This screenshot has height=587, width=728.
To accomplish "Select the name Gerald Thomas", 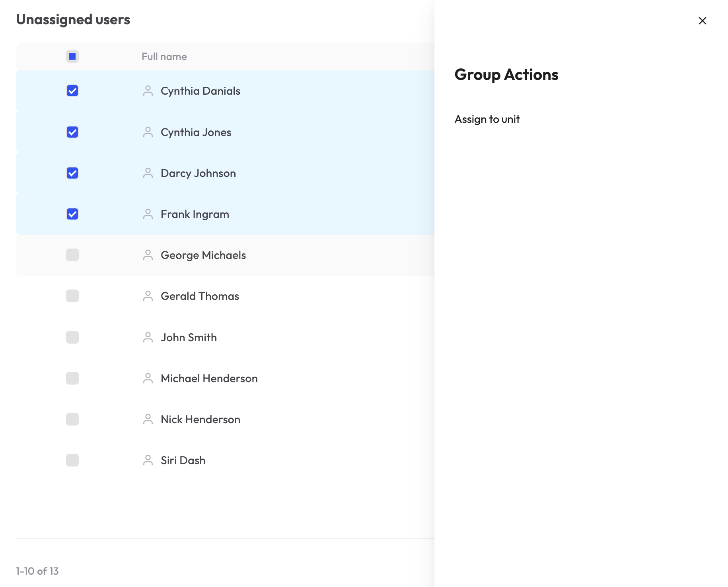I will [200, 296].
